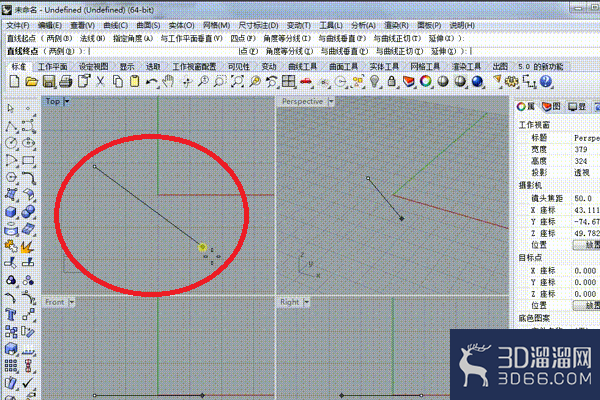Select the text T tool in sidebar
The height and width of the screenshot is (400, 600).
[x=11, y=315]
